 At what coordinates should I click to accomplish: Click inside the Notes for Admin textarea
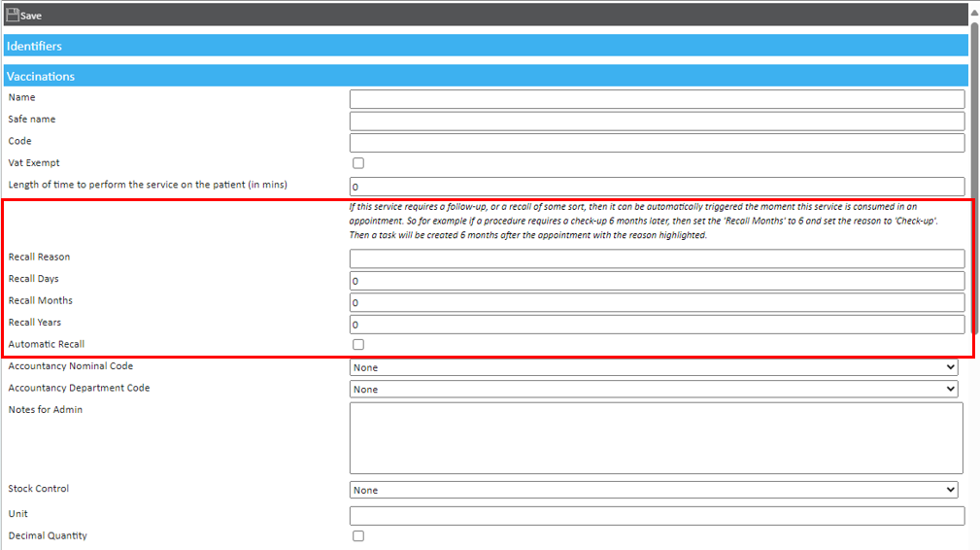[x=656, y=437]
